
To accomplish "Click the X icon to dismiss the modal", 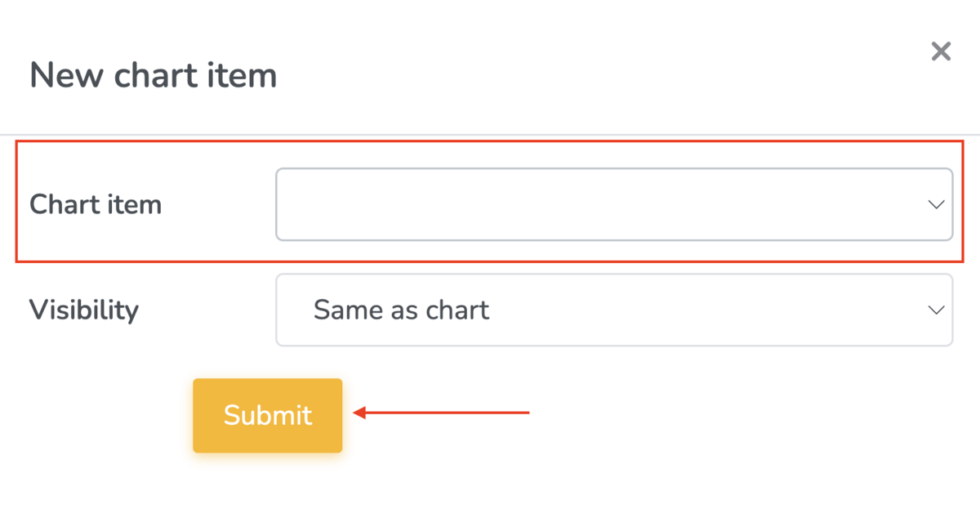I will 941,51.
